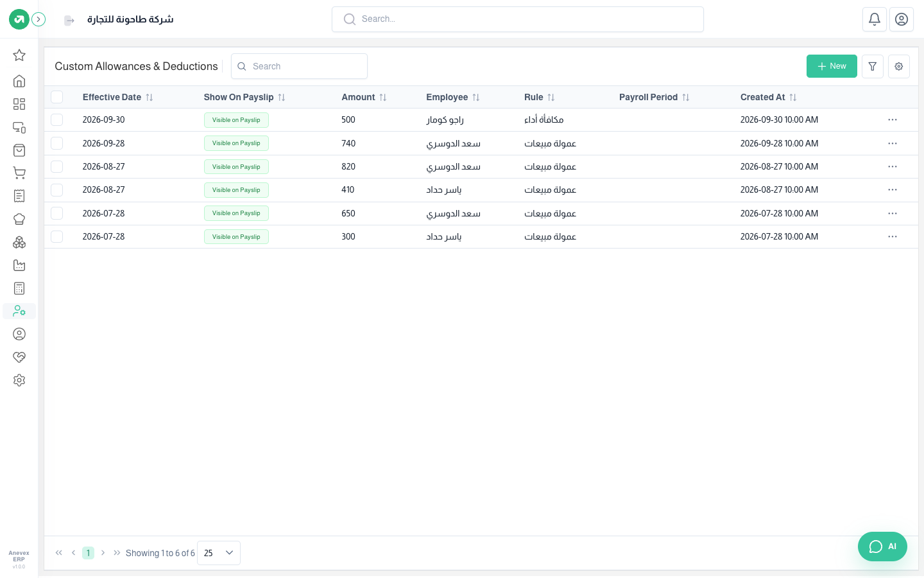Focus the Custom Allowances table search box

(x=299, y=66)
